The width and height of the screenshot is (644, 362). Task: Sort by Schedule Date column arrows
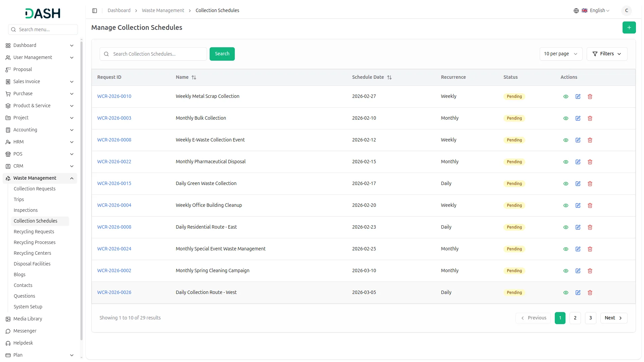pos(389,77)
